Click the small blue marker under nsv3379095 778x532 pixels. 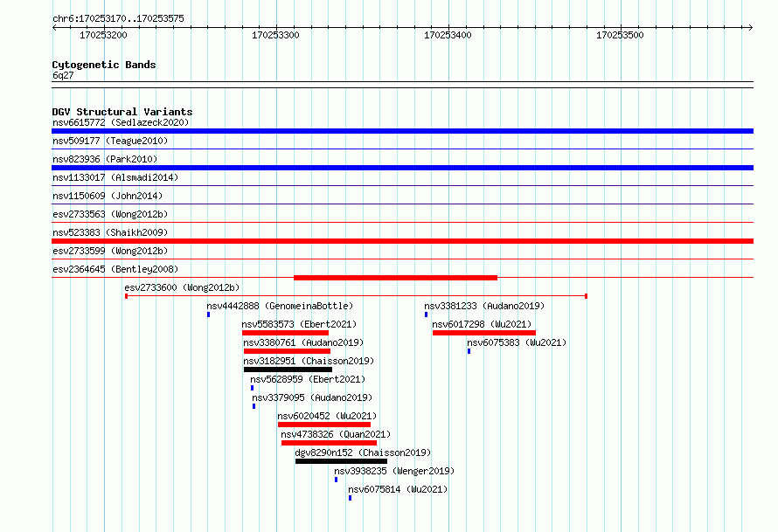254,406
